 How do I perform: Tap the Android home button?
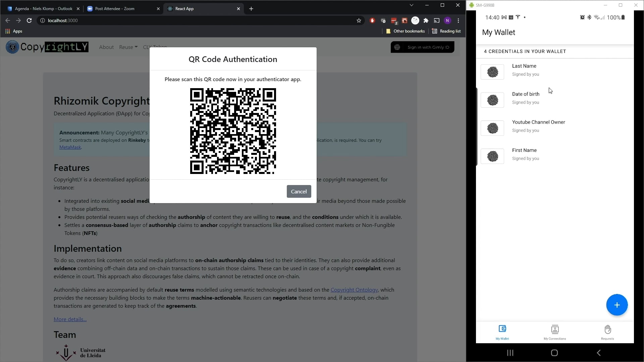(554, 353)
